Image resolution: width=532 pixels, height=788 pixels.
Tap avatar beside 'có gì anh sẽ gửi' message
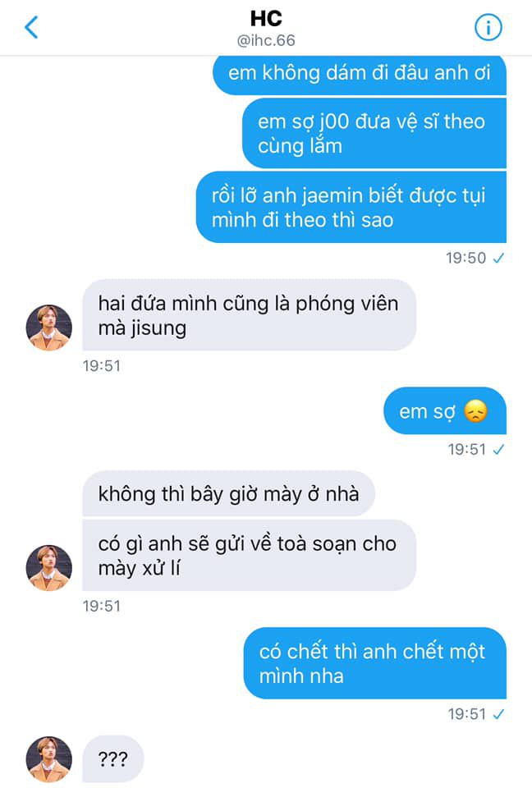click(x=48, y=567)
